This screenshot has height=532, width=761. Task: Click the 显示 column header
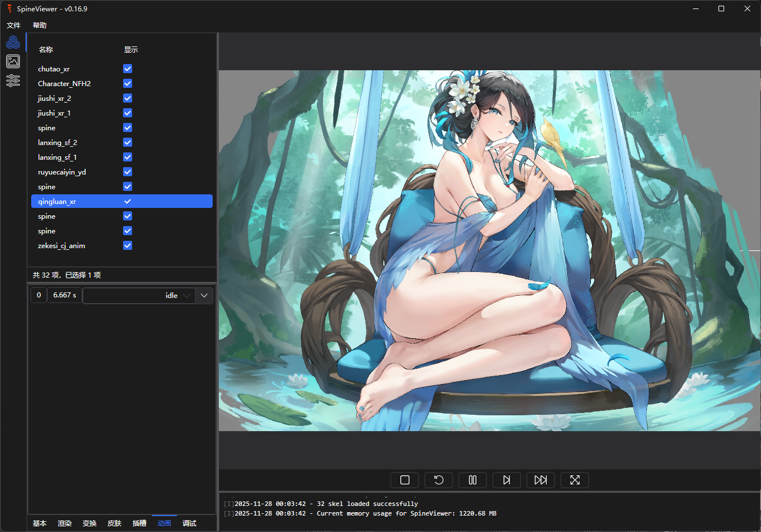[131, 49]
